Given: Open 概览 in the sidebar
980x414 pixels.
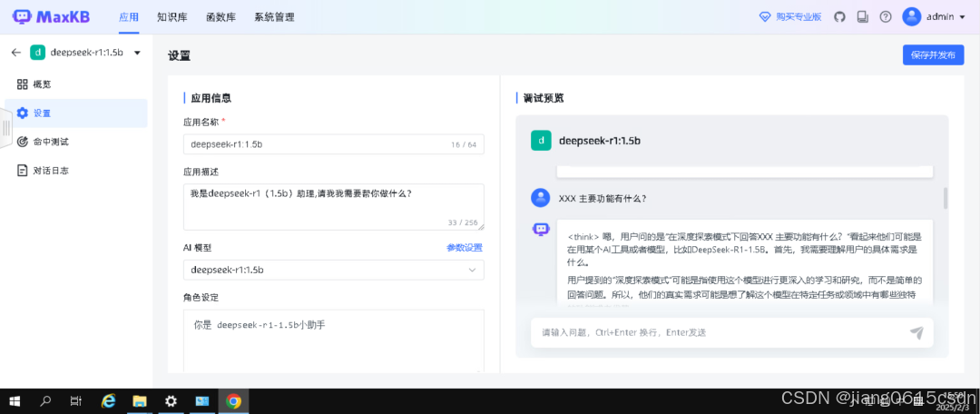Looking at the screenshot, I should click(76, 84).
